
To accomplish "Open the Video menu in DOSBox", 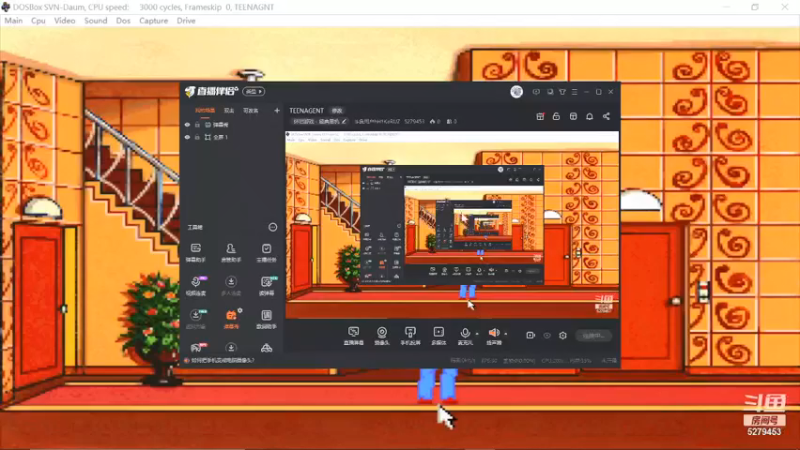I will 64,21.
